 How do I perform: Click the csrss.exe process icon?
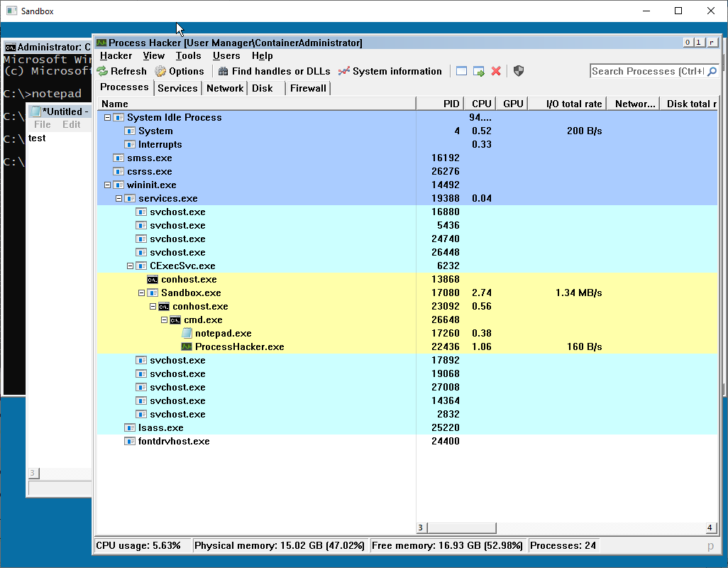tap(118, 171)
